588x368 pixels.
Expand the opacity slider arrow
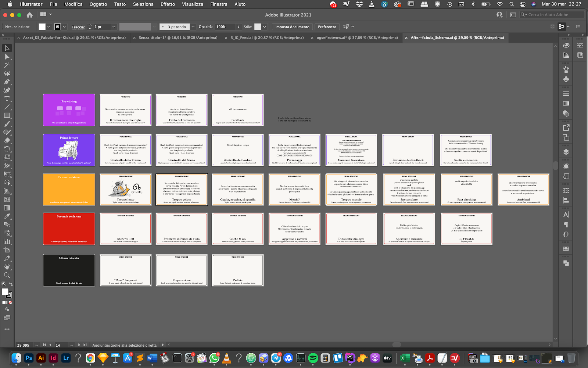click(239, 27)
